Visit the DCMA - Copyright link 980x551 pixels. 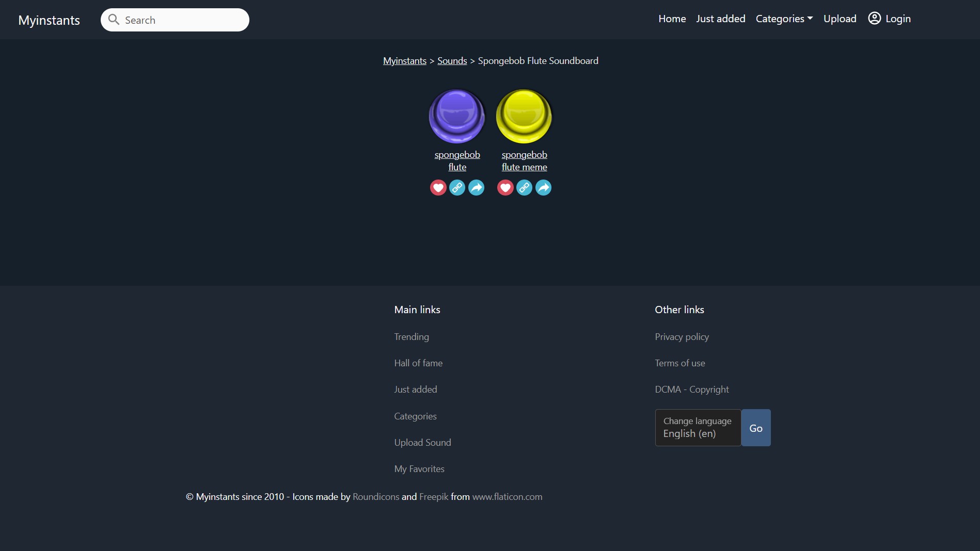(692, 390)
